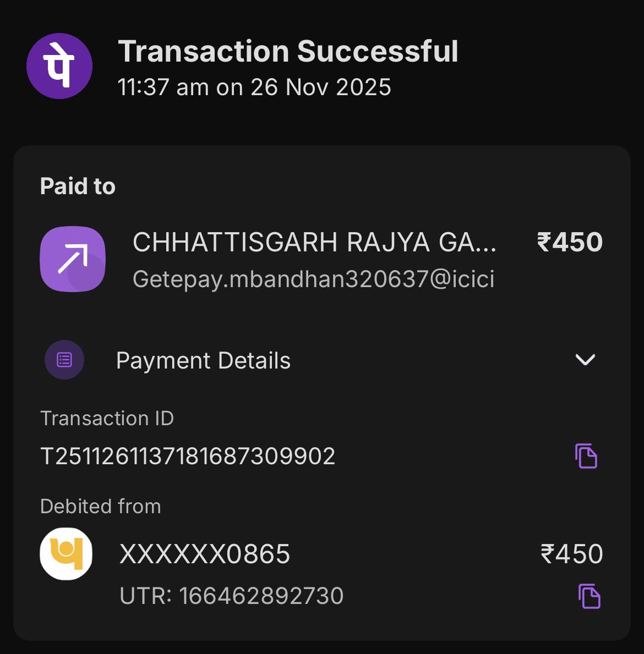Click the Paid to label
Screen dimensions: 644x654
78,186
